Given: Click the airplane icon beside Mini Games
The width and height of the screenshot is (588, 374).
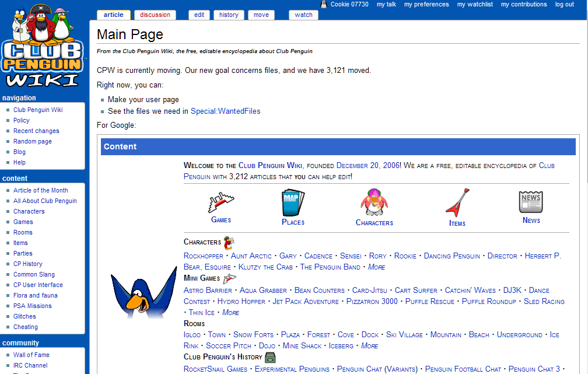Looking at the screenshot, I should click(x=229, y=278).
